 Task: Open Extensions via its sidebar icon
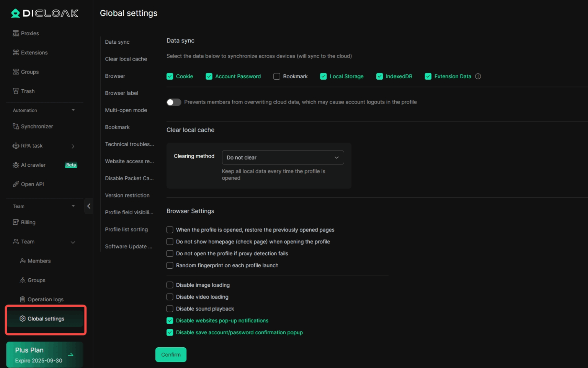click(16, 53)
